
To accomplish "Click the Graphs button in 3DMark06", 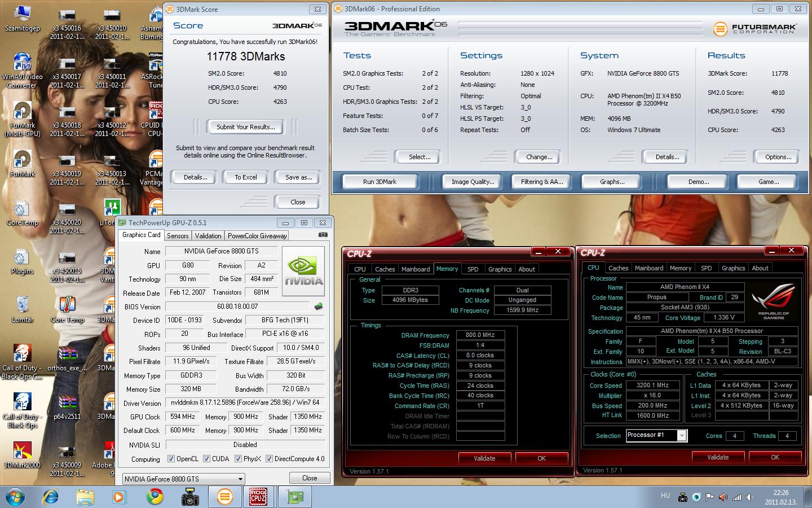I will (x=612, y=182).
